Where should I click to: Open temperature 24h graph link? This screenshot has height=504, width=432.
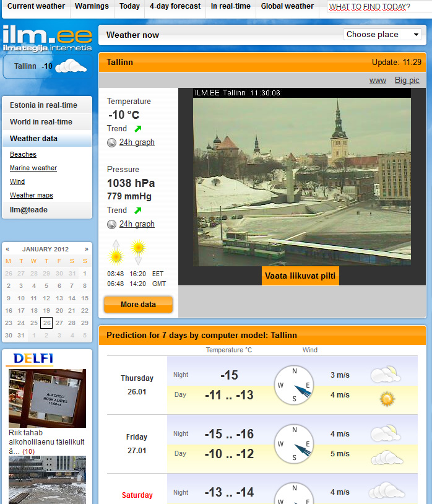point(137,142)
